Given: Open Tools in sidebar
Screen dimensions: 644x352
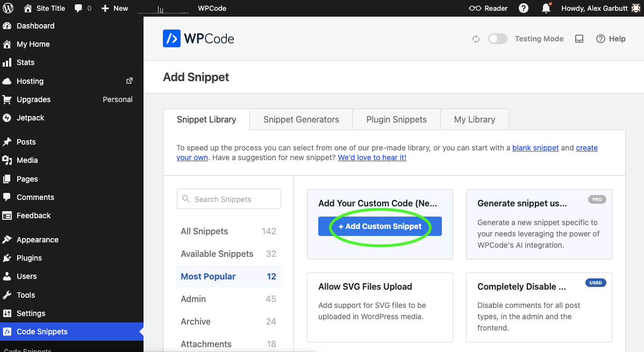Looking at the screenshot, I should 71,295.
